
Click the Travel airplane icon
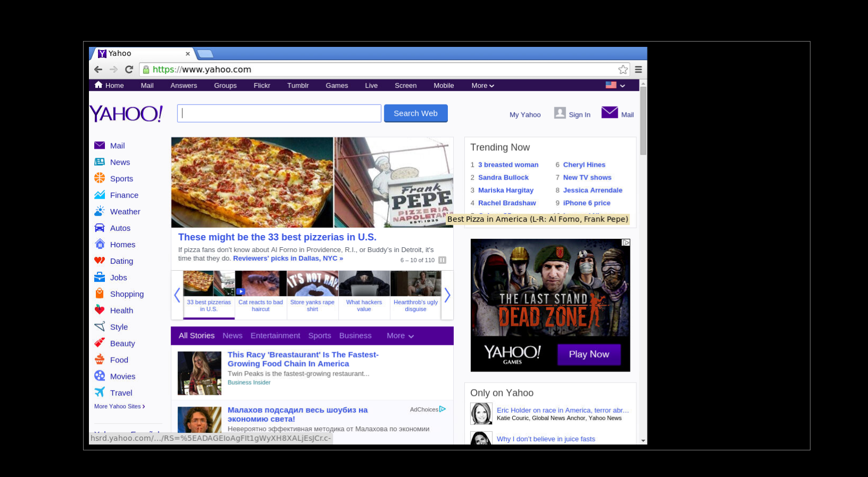(100, 392)
